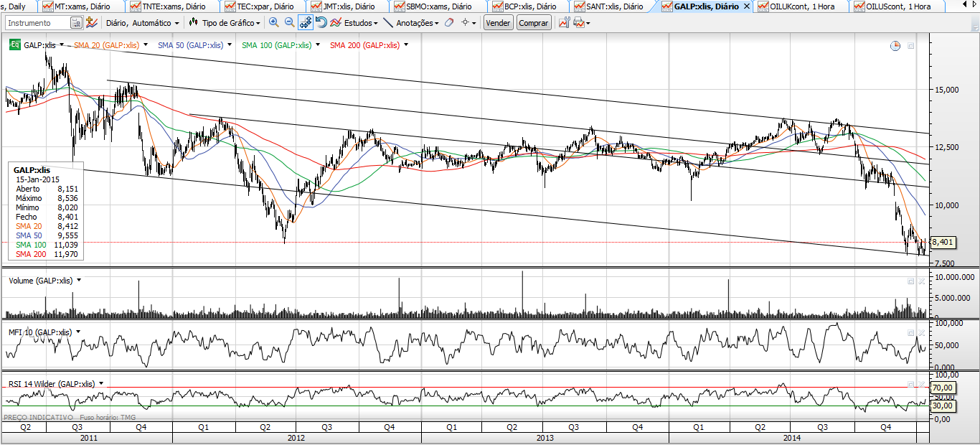Screen dimensions: 980x445
Task: Maximize the price chart panel
Action: [x=911, y=46]
